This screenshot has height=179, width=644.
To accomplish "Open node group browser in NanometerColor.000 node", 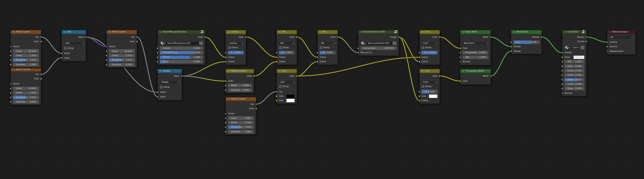I will (363, 43).
